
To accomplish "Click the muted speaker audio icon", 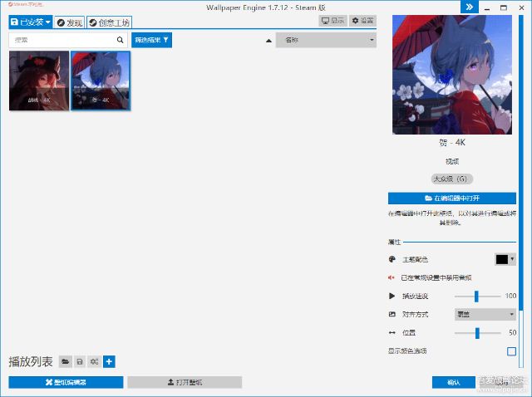I will click(392, 277).
